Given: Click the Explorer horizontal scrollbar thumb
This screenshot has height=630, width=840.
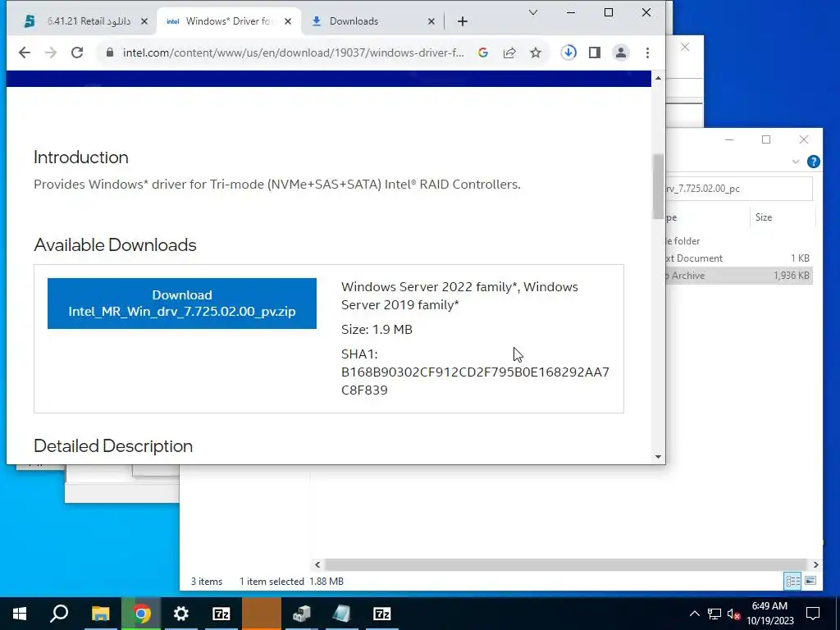Looking at the screenshot, I should pyautogui.click(x=565, y=564).
